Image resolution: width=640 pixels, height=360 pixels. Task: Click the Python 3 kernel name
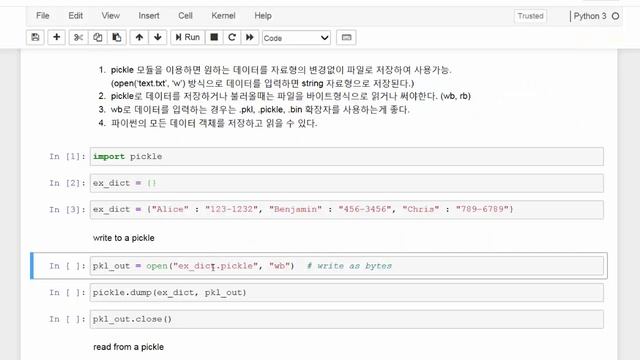[x=590, y=16]
